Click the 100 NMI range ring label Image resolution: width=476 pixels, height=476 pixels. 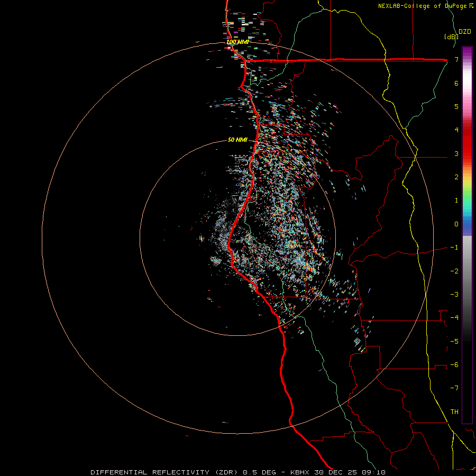[237, 42]
